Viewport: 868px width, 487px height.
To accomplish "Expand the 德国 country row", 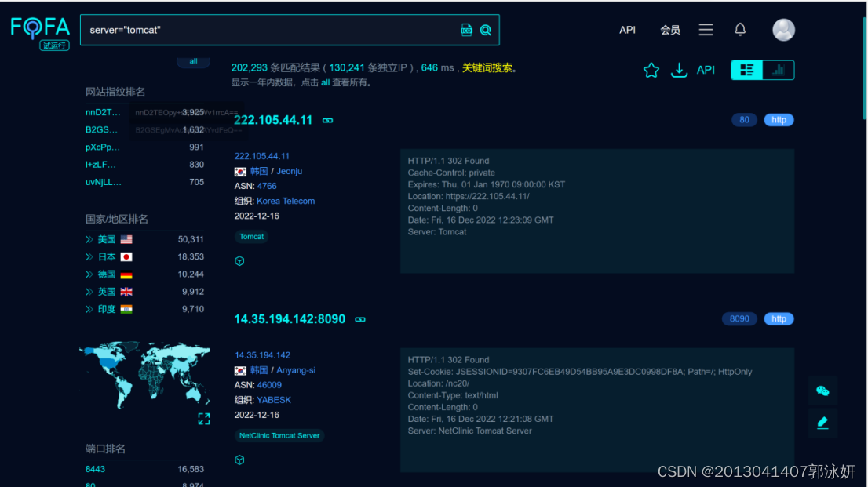I will (89, 274).
